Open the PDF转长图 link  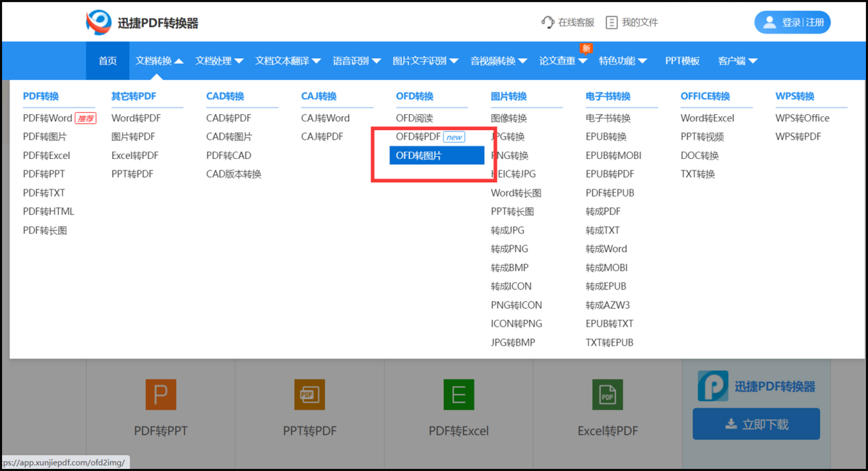[x=44, y=230]
